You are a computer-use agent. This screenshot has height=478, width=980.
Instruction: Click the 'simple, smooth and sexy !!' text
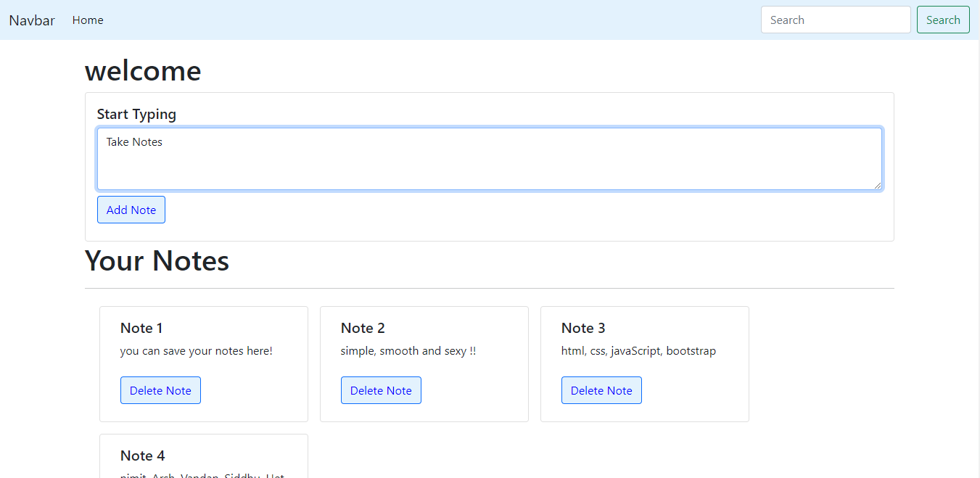[x=408, y=351]
